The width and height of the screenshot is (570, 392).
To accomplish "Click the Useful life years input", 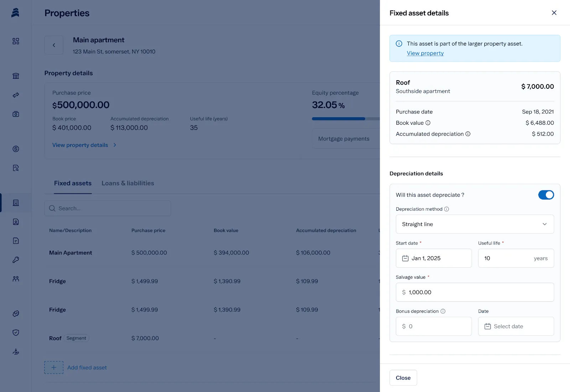I will (x=516, y=258).
